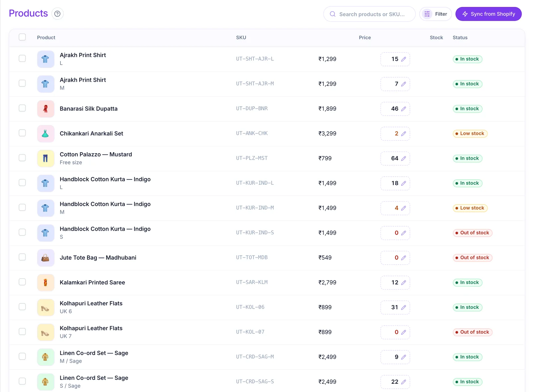
Task: Sort by the Price column header
Action: [365, 38]
